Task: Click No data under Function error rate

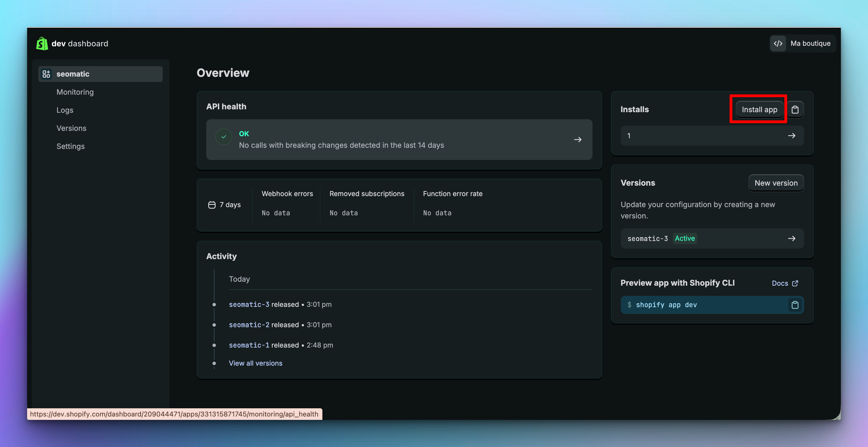Action: click(437, 213)
